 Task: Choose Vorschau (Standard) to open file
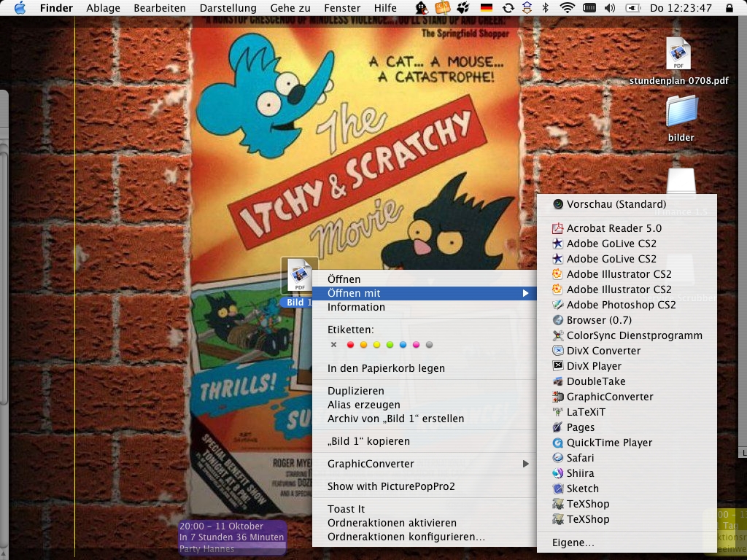tap(627, 204)
